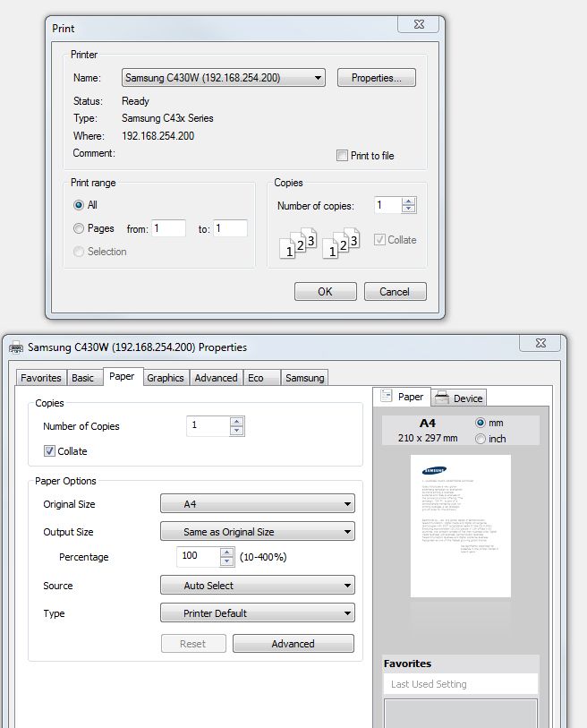
Task: Switch to the Favorites tab
Action: (x=41, y=378)
